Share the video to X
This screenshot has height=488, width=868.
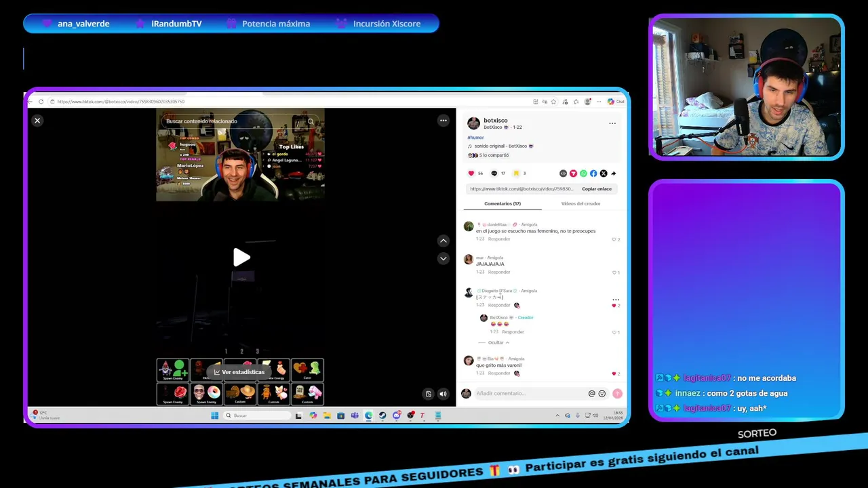click(604, 174)
